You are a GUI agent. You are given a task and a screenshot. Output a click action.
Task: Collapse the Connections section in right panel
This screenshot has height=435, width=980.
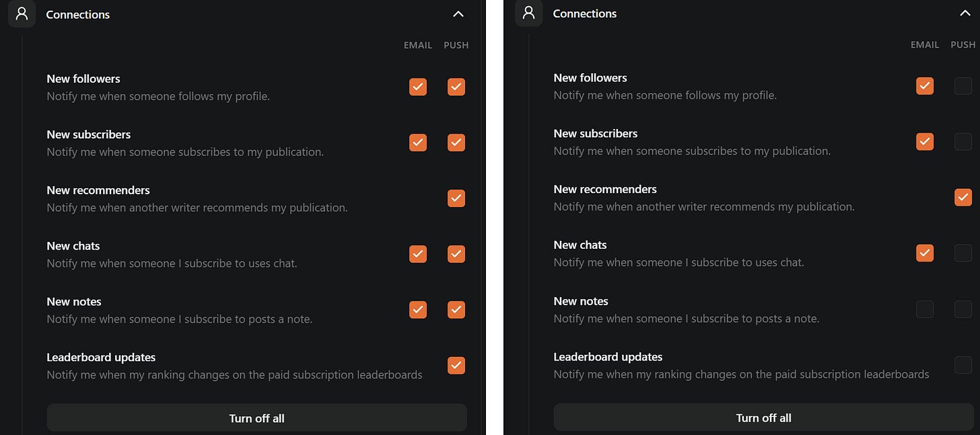click(965, 13)
